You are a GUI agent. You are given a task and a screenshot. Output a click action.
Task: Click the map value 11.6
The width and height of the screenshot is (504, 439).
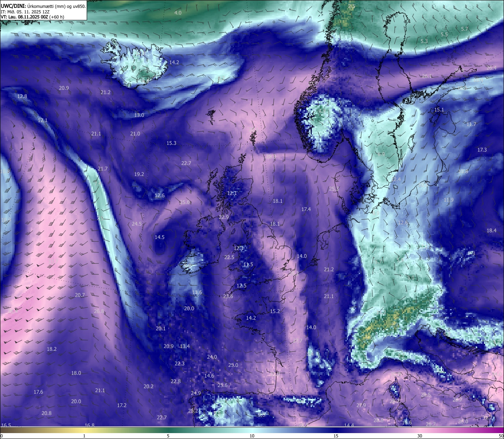[x=197, y=293]
